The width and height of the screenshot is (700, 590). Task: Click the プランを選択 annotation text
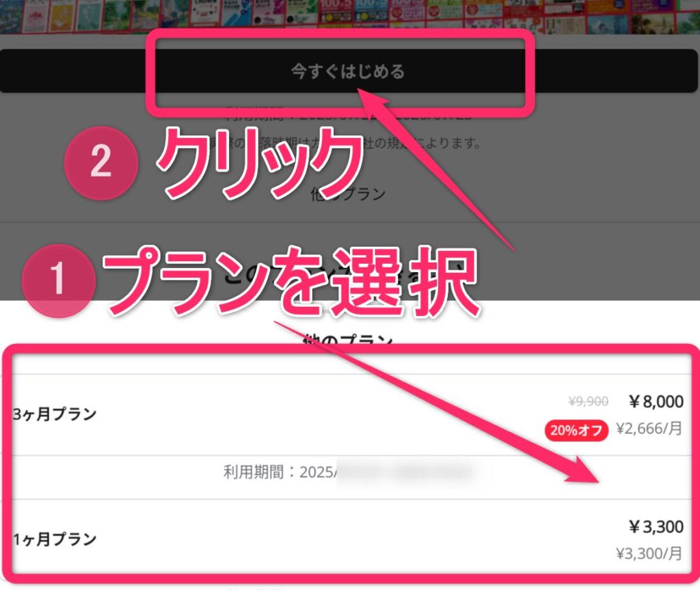tap(291, 282)
